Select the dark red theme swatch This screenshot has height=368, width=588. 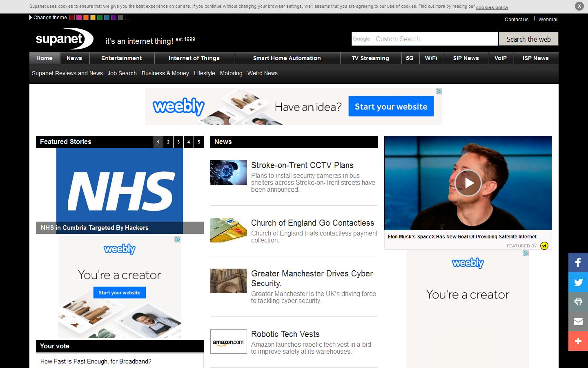click(x=72, y=18)
